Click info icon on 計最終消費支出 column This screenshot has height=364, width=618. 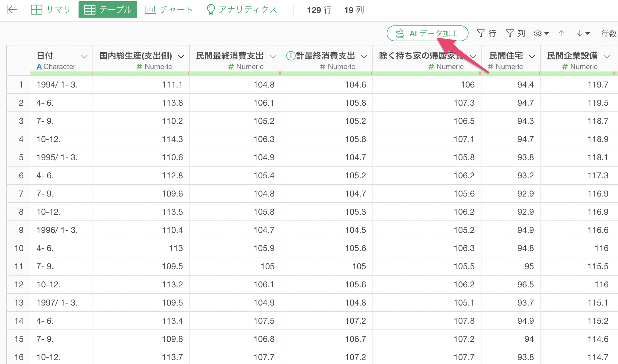click(291, 56)
